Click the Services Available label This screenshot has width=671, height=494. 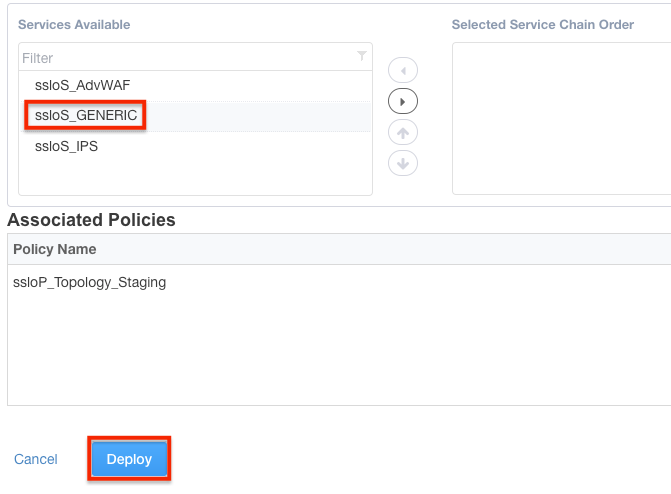coord(74,24)
